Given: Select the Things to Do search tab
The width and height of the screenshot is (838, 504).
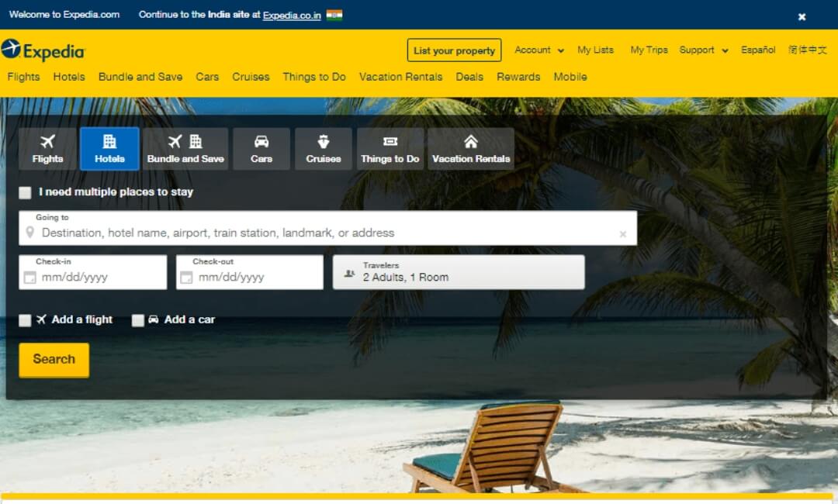Looking at the screenshot, I should [x=390, y=149].
